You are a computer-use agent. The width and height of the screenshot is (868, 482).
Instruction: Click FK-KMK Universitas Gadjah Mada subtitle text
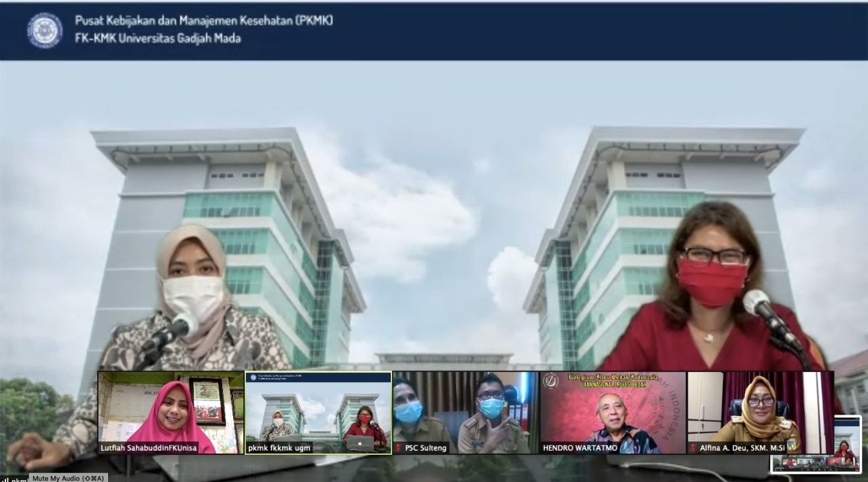click(158, 38)
